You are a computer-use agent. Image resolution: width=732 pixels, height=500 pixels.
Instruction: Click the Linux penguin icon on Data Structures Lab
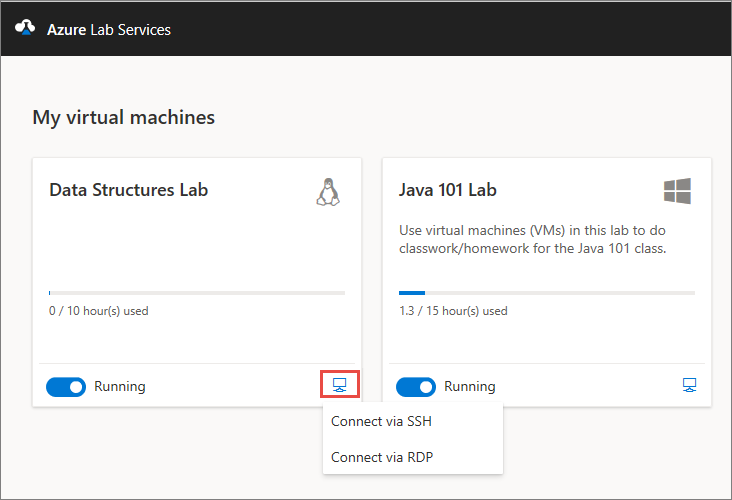pos(329,191)
